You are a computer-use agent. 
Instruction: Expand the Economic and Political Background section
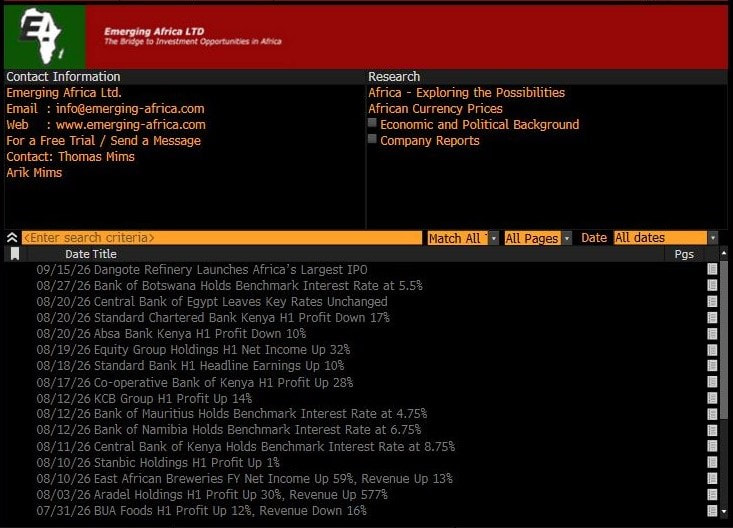372,123
